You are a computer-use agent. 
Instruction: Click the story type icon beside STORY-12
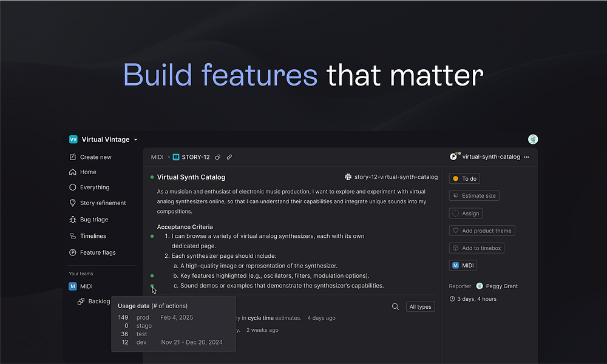pos(176,157)
